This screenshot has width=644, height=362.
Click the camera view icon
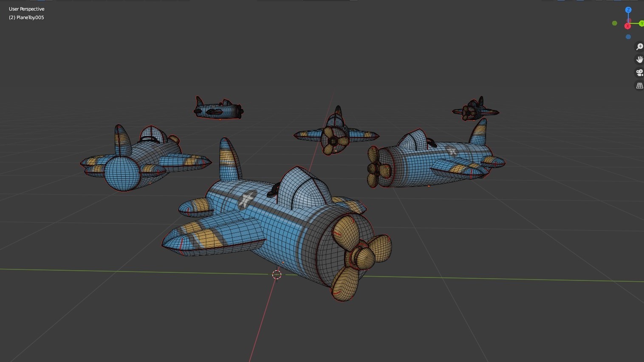pos(639,72)
